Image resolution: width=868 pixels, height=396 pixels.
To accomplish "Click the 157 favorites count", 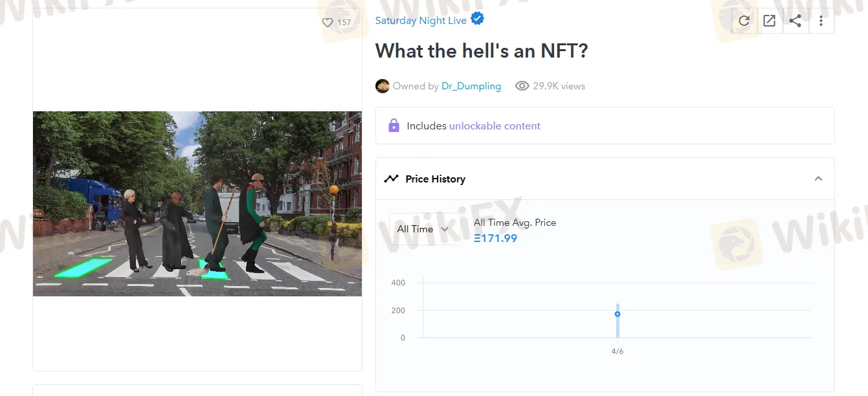I will click(344, 23).
